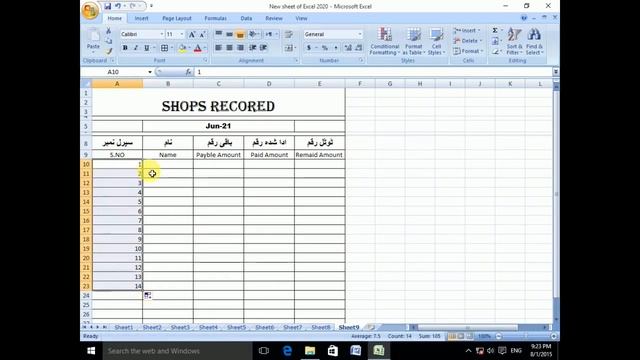Toggle Wrap Text
The width and height of the screenshot is (640, 360).
click(x=289, y=34)
